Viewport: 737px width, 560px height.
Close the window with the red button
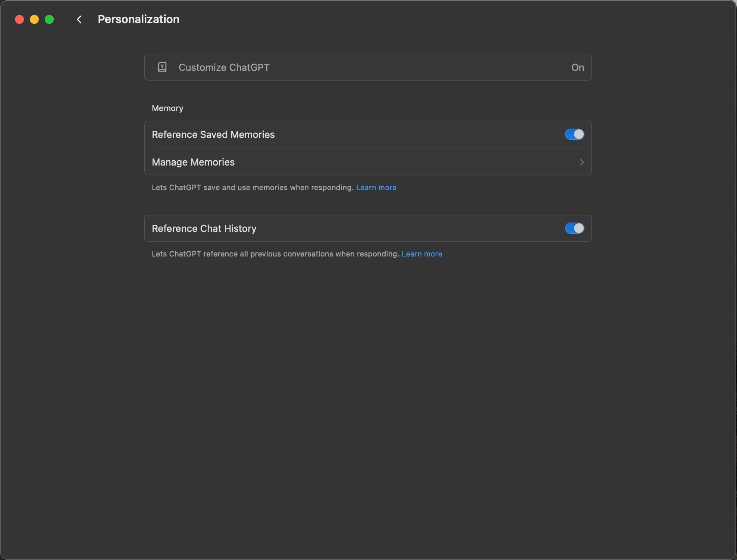point(19,19)
